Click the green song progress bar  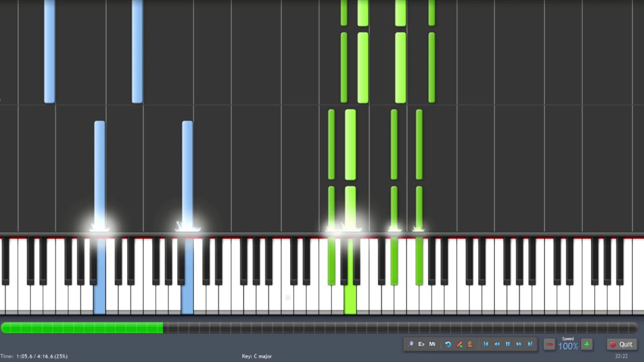coord(319,328)
